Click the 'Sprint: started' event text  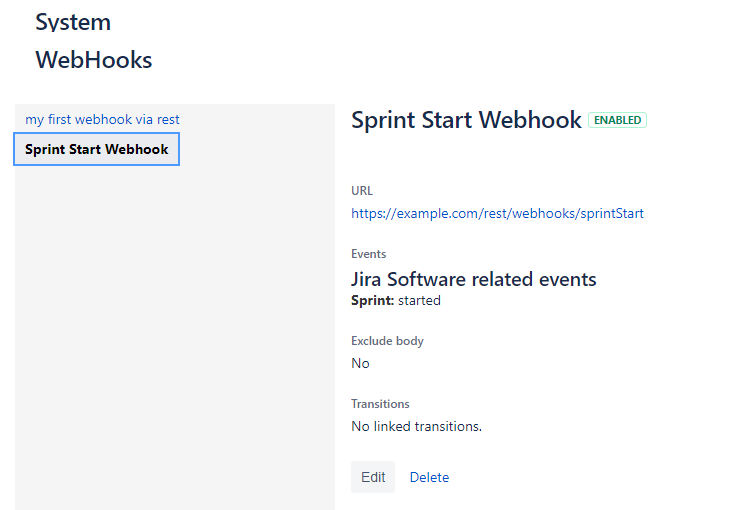[396, 300]
